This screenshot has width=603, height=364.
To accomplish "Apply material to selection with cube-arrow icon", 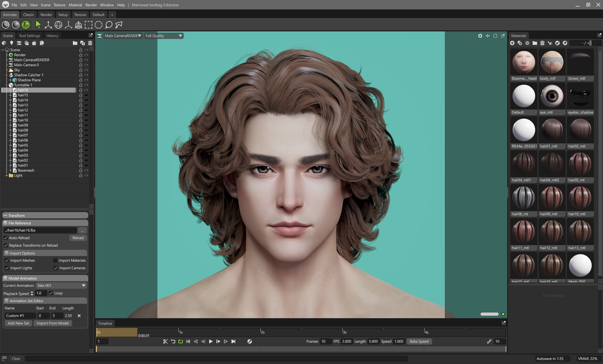I will click(550, 43).
